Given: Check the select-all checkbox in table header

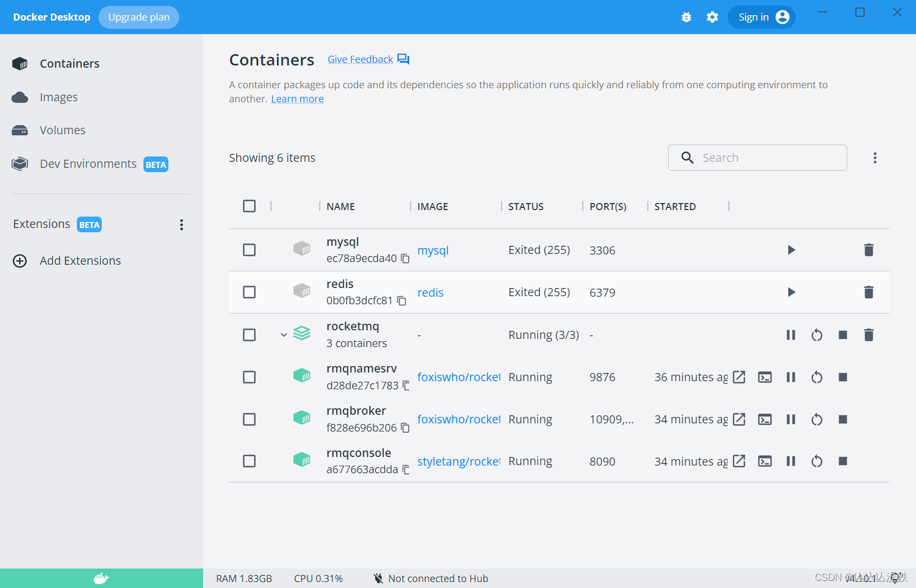Looking at the screenshot, I should (249, 206).
